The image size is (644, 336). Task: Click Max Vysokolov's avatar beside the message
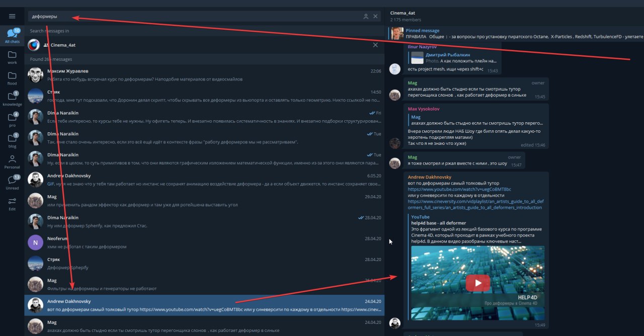coord(395,143)
